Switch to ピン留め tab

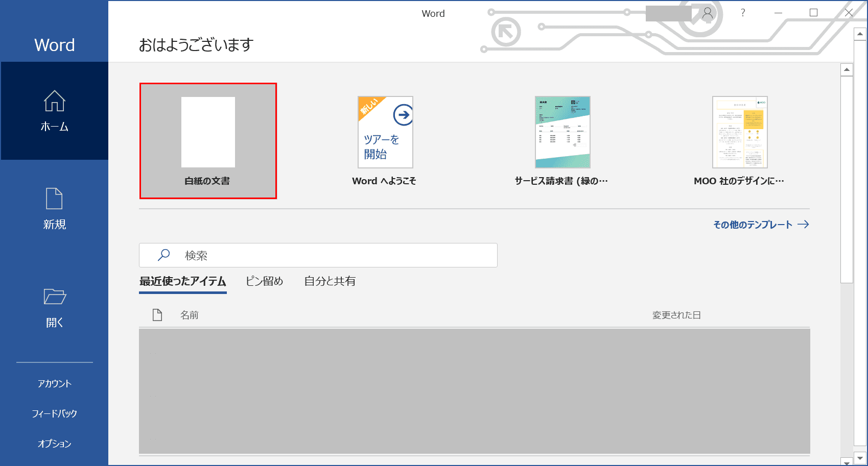(x=264, y=281)
